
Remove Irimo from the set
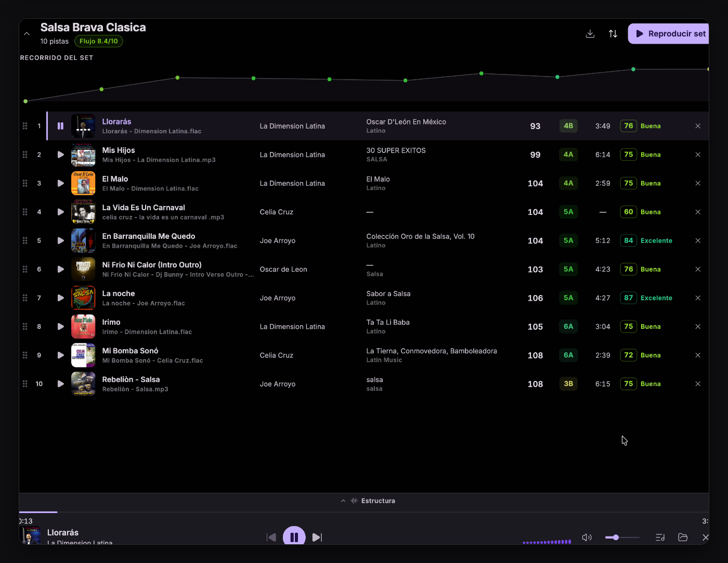coord(698,326)
